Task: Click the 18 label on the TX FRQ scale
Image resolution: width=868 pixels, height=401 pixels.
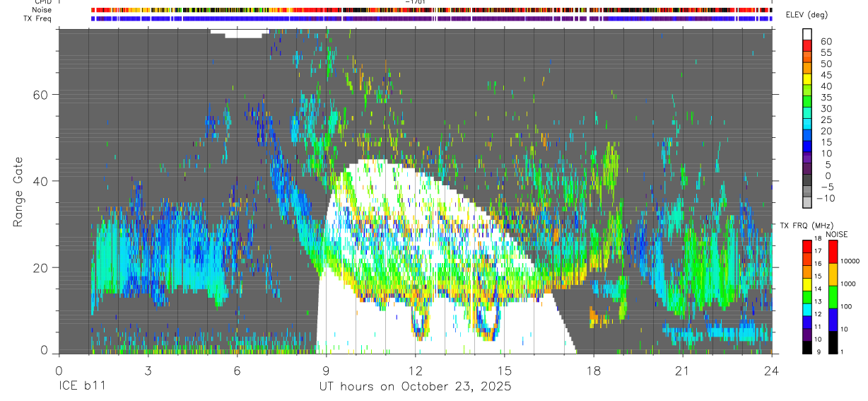Action: click(x=817, y=238)
